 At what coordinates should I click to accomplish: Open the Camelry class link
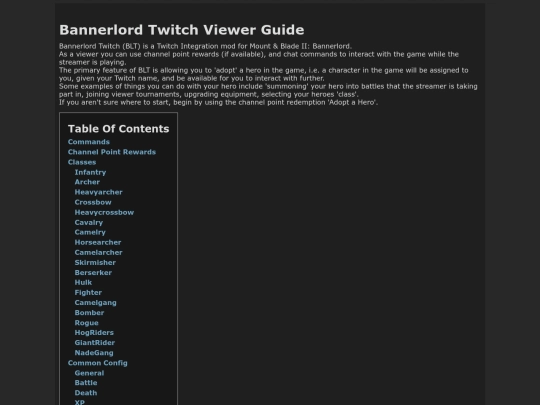point(90,232)
